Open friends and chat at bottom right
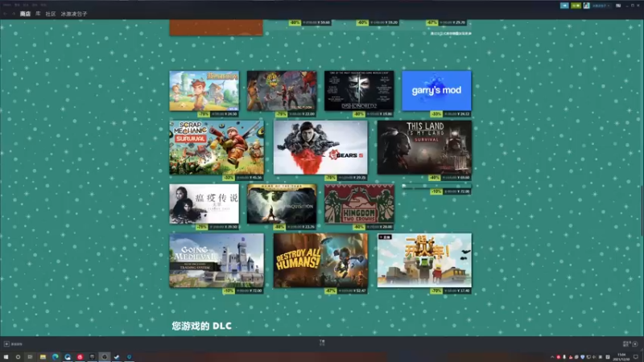The image size is (644, 362). pyautogui.click(x=630, y=344)
